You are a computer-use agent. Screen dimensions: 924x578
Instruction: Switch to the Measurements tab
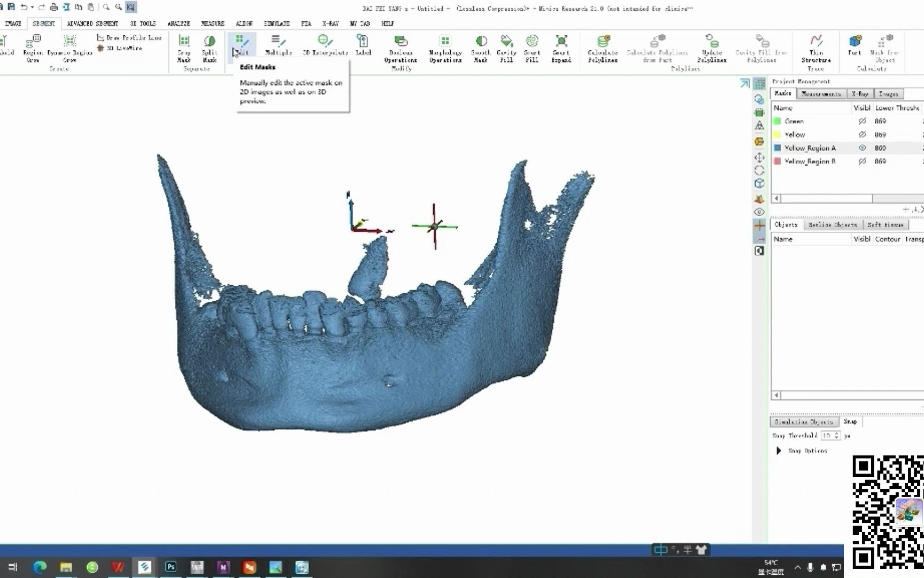click(821, 94)
